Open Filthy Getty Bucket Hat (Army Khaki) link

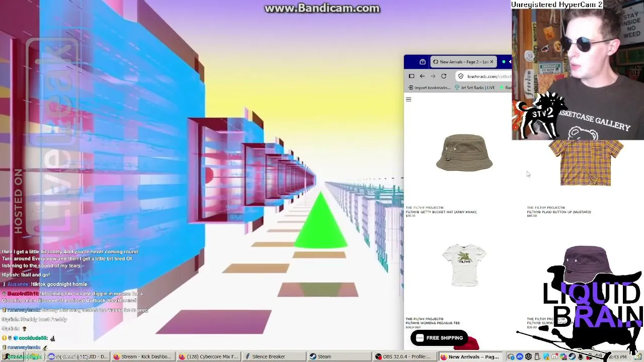pyautogui.click(x=441, y=212)
